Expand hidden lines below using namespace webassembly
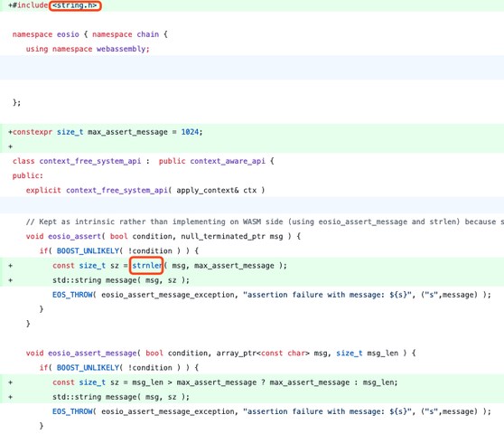504x434 pixels. [252, 67]
